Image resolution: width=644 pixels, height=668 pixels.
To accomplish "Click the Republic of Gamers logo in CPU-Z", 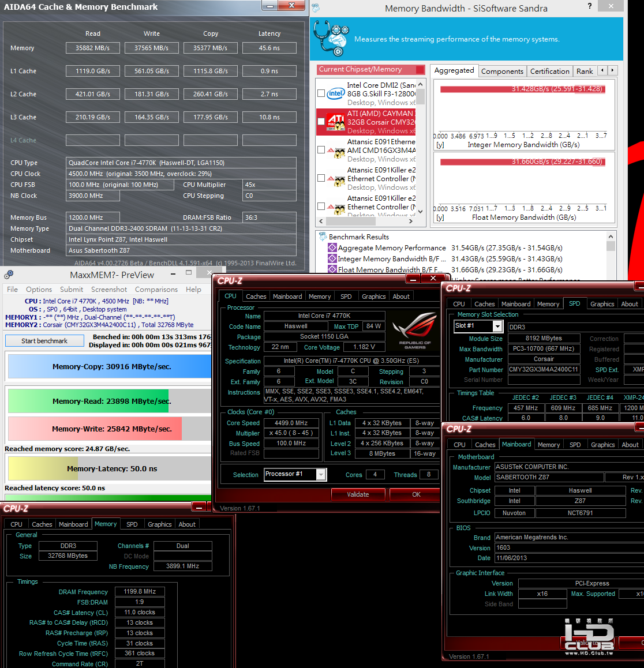I will tap(415, 330).
